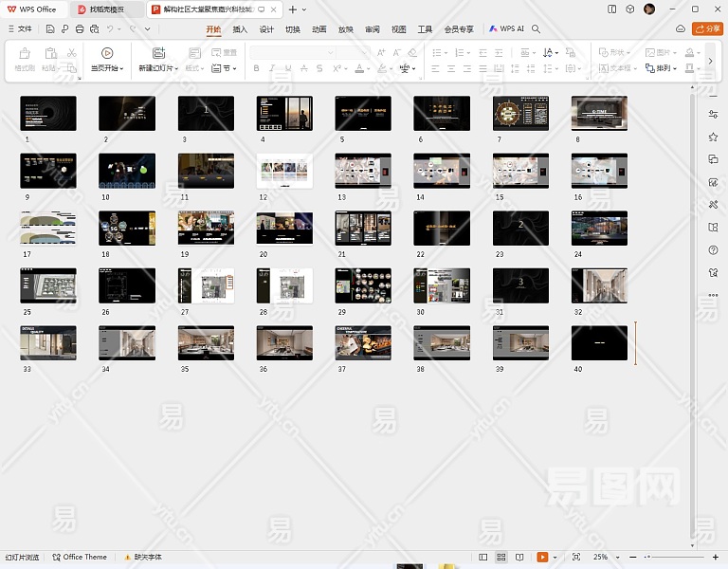
Task: Click the WPS AI button
Action: coord(506,29)
